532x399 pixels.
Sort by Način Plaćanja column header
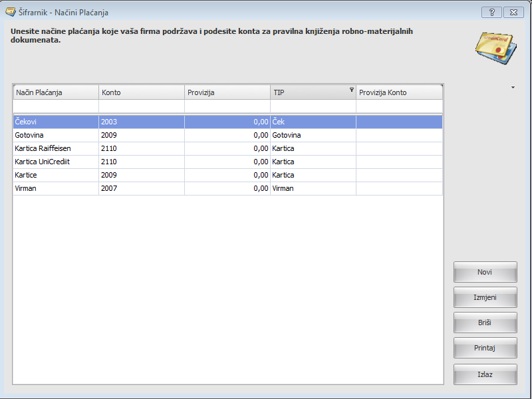tap(56, 92)
